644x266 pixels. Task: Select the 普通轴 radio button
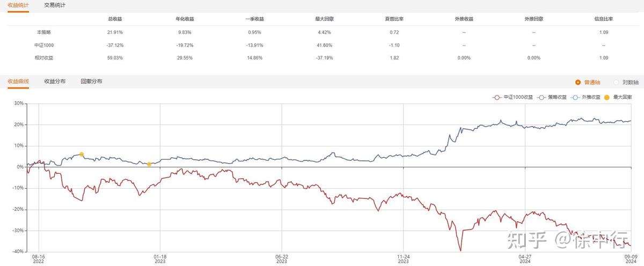coord(577,82)
